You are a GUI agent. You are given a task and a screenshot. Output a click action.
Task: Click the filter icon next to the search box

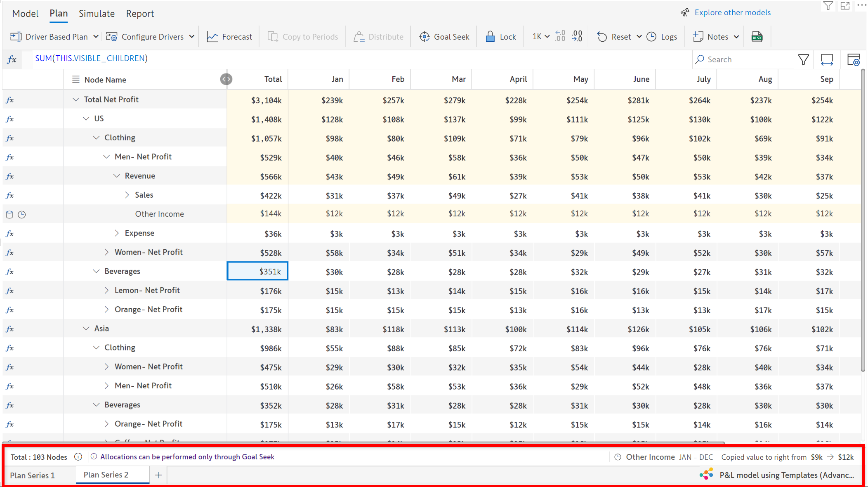(803, 59)
